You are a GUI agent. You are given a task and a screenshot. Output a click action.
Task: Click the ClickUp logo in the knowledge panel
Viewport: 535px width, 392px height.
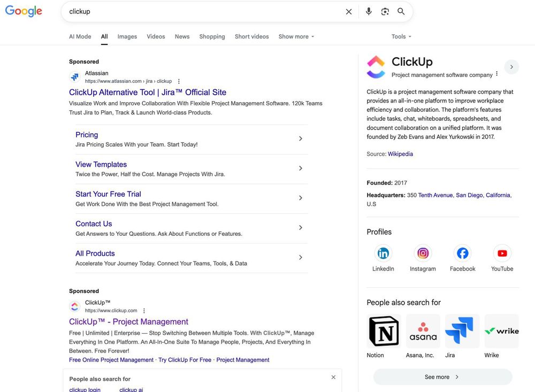[x=376, y=67]
